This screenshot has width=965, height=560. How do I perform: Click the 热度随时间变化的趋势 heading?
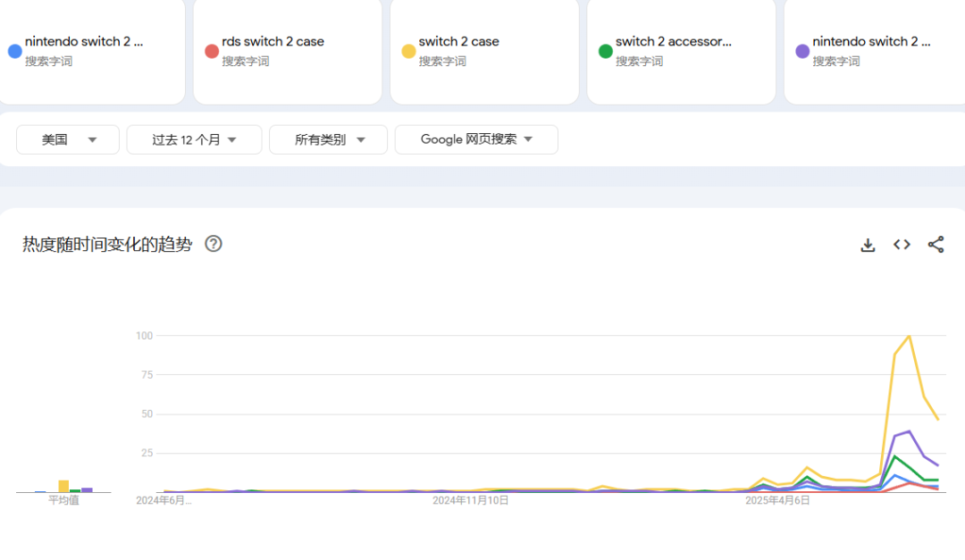pos(107,245)
